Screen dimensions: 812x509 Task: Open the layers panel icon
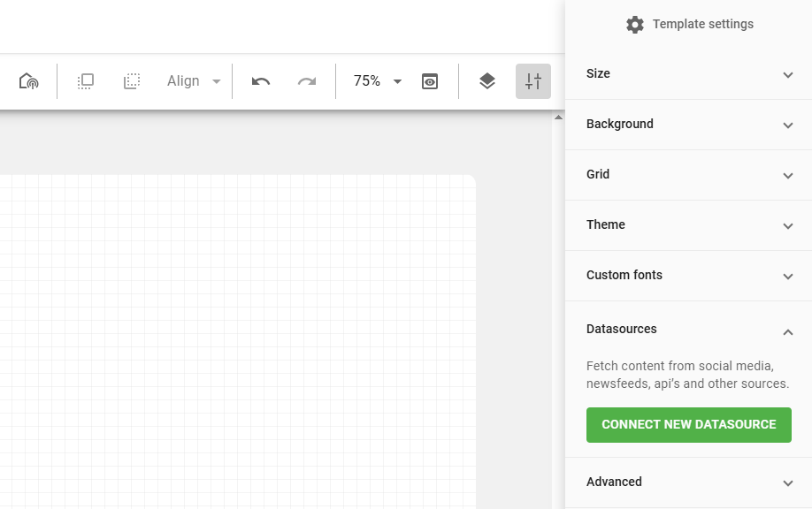point(486,81)
